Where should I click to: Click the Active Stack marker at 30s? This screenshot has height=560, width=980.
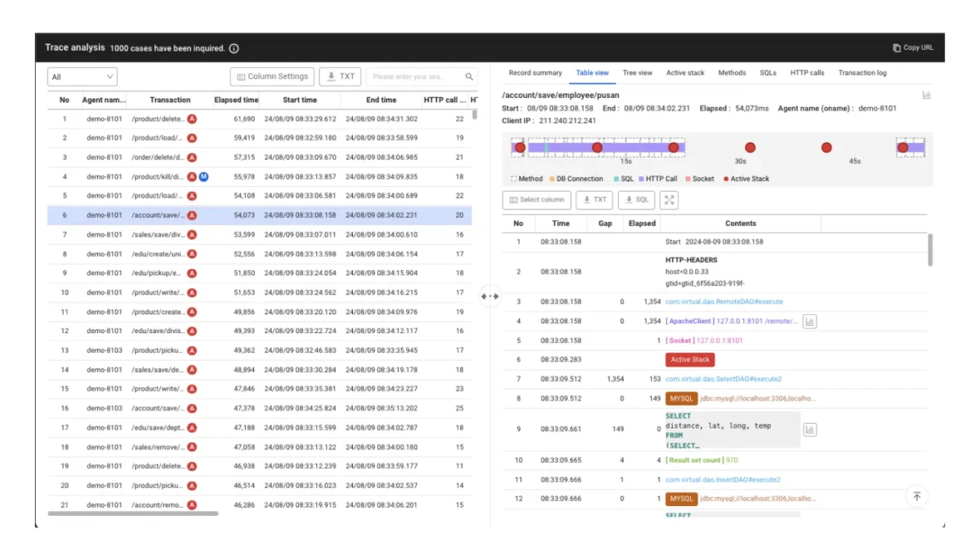click(x=750, y=148)
